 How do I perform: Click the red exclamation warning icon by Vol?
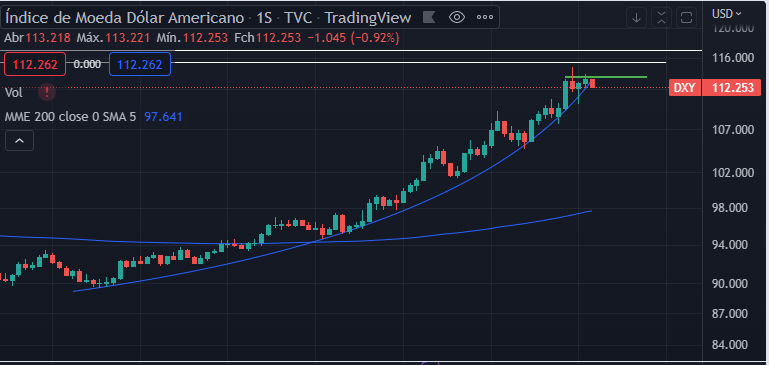coord(47,92)
